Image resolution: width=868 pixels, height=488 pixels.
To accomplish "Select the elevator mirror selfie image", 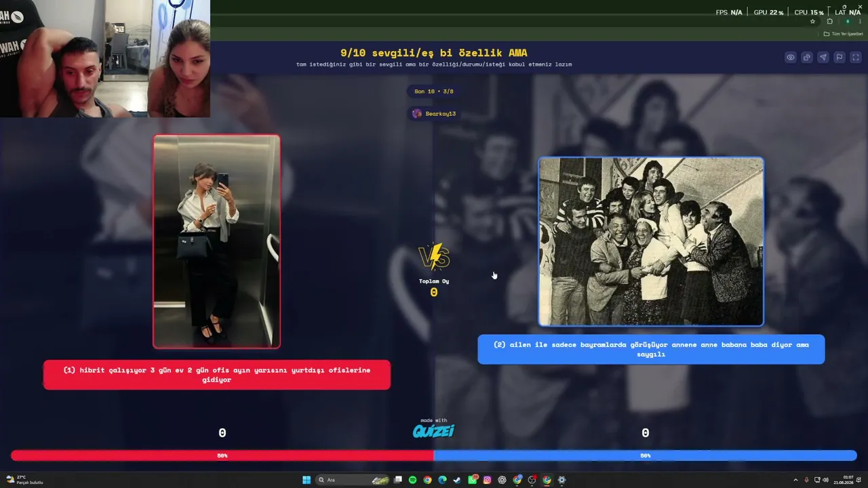I will click(216, 241).
